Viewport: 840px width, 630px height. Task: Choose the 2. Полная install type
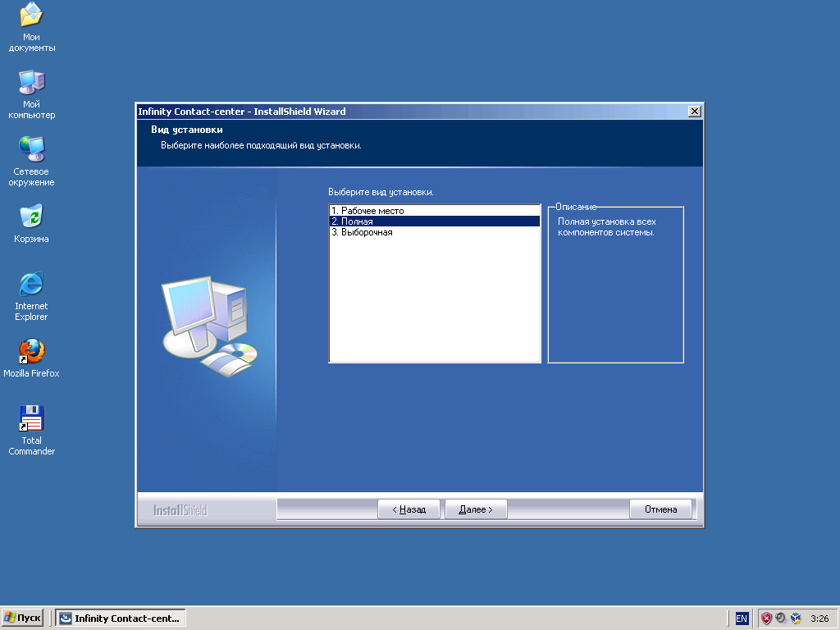(x=435, y=221)
